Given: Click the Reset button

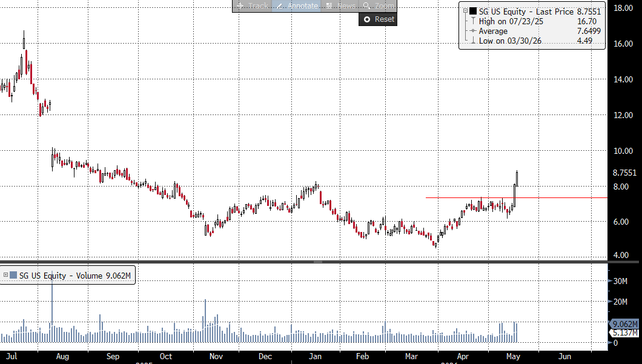Looking at the screenshot, I should (378, 19).
